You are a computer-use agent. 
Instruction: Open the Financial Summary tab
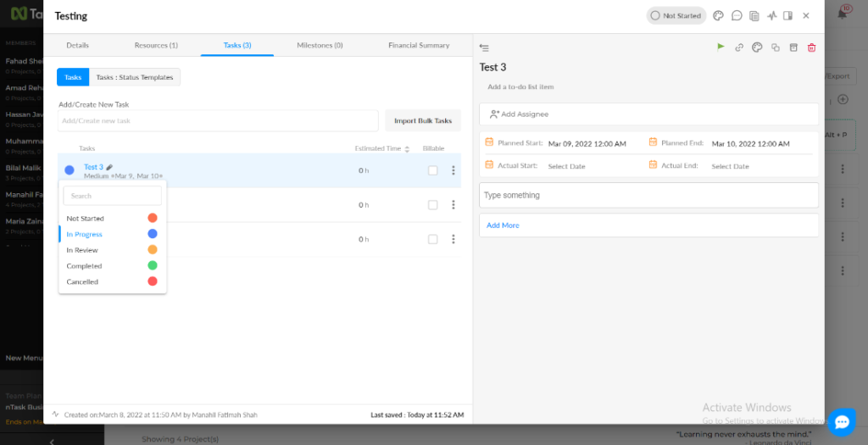click(x=419, y=45)
